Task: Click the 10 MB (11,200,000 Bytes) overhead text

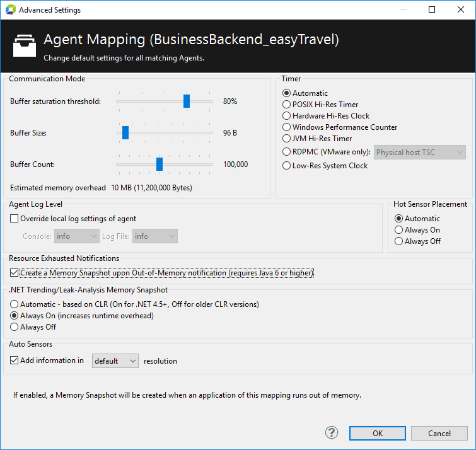Action: 151,188
